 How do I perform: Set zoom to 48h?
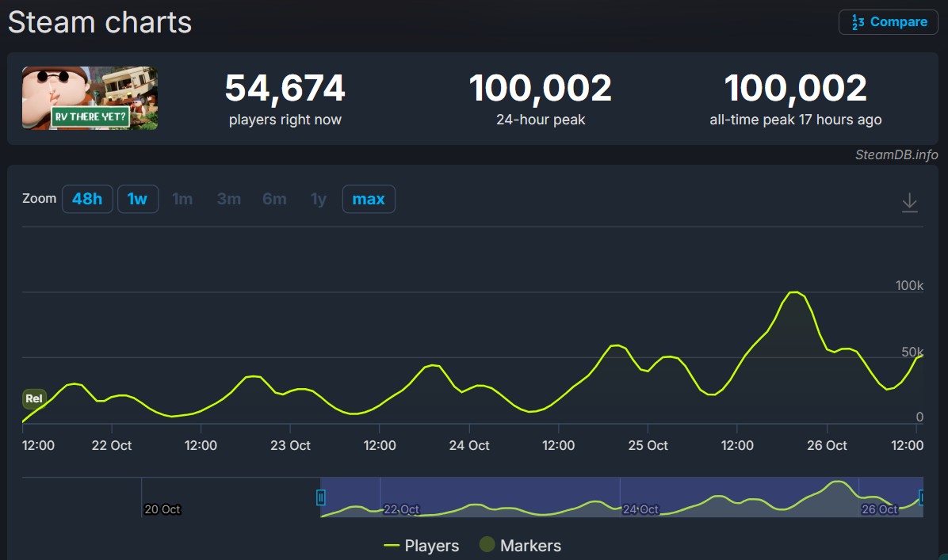coord(87,199)
